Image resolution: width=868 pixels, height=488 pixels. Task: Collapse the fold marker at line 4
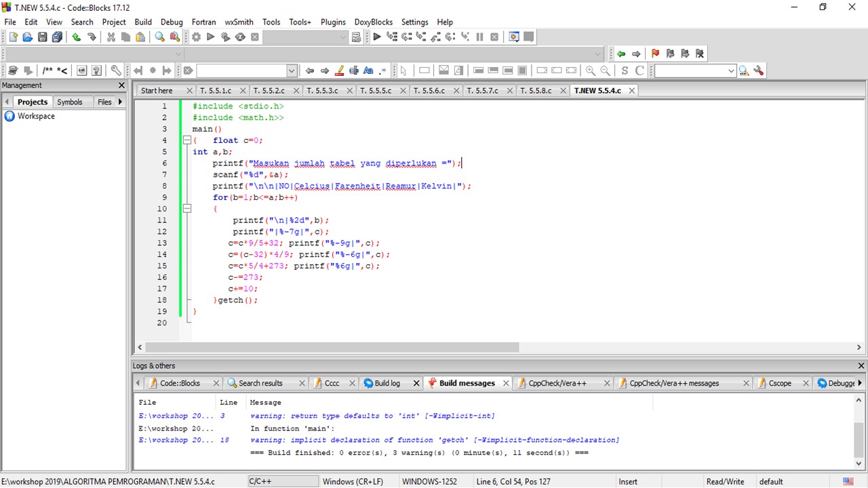(x=187, y=140)
